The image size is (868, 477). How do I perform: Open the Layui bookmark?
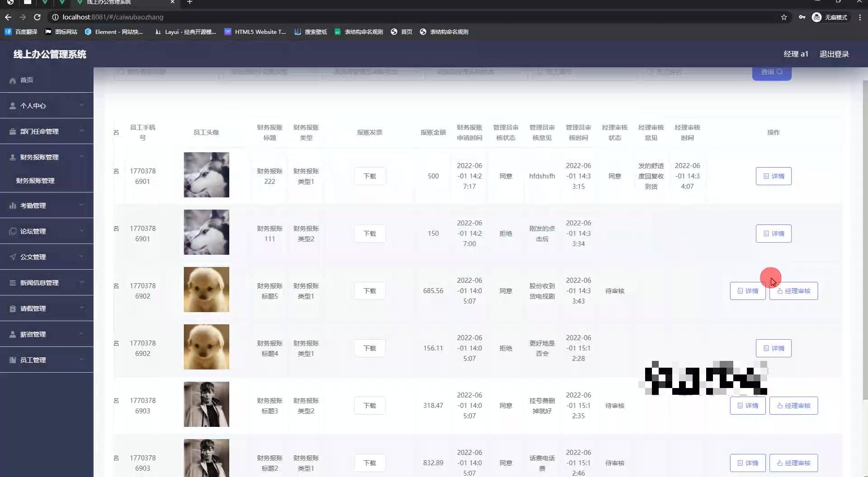[x=185, y=32]
